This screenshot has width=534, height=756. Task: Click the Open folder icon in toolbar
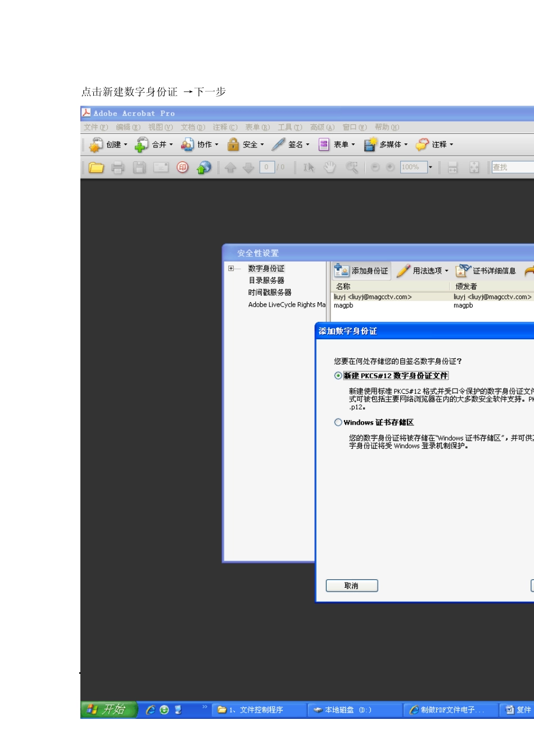(96, 168)
